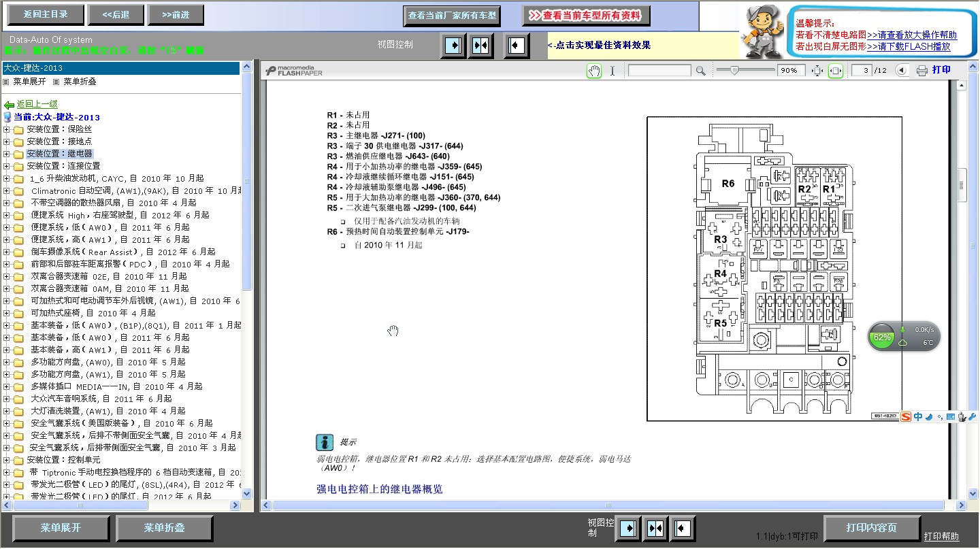Select the text selection cursor tool
The image size is (980, 549).
coord(612,71)
